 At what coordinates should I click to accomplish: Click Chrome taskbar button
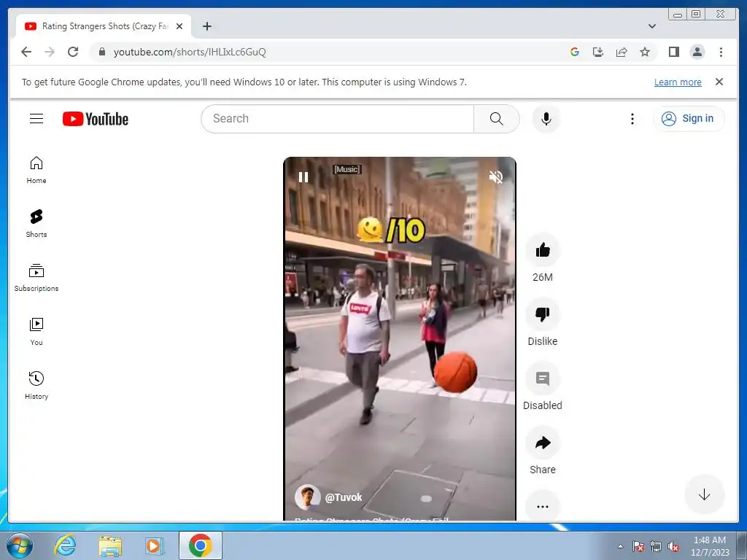[201, 545]
